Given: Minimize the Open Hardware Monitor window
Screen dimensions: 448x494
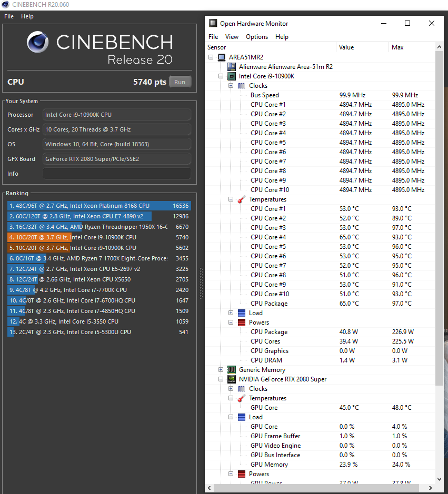Looking at the screenshot, I should click(x=384, y=23).
